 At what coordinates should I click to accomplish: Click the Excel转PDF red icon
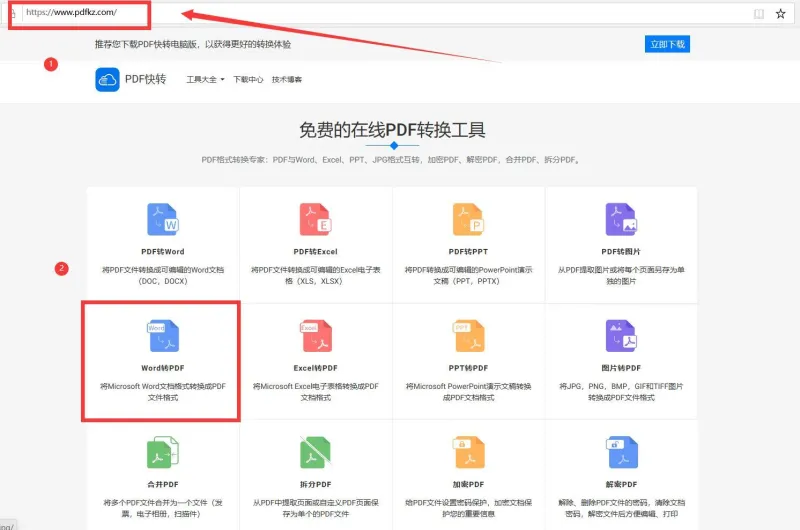[x=316, y=336]
